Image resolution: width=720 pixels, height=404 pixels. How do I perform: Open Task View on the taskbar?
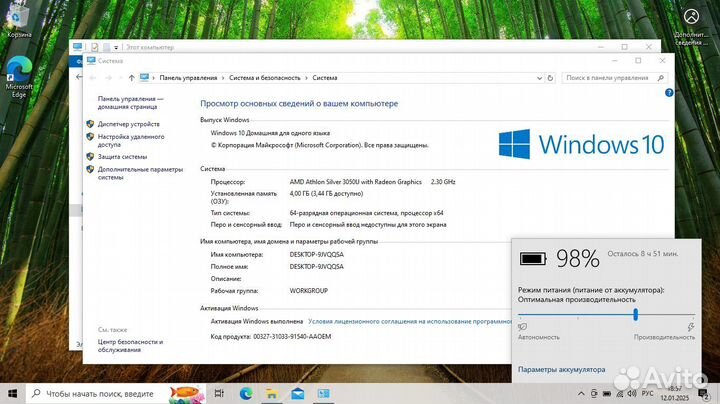(x=219, y=393)
